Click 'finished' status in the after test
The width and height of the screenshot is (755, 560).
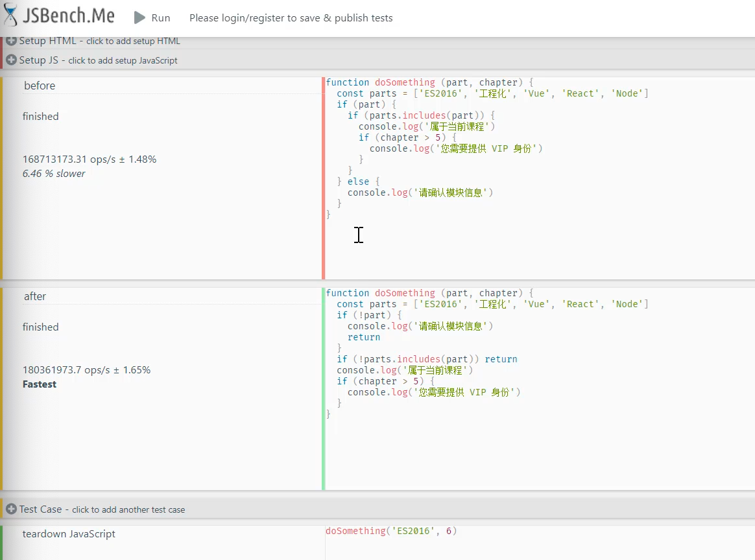(x=40, y=327)
